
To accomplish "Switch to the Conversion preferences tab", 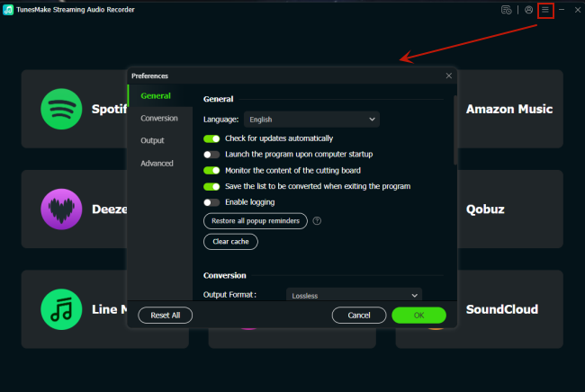I will click(160, 118).
